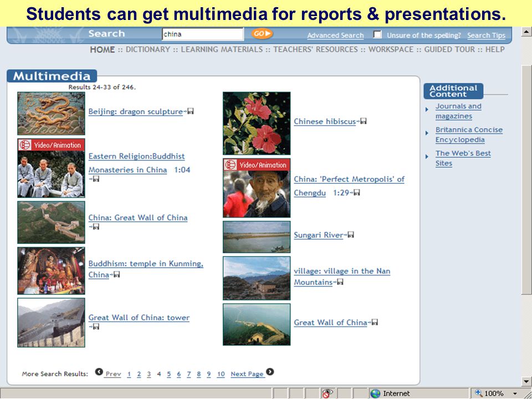The width and height of the screenshot is (532, 399).
Task: Open WORKSPACE in the navigation bar
Action: click(391, 49)
